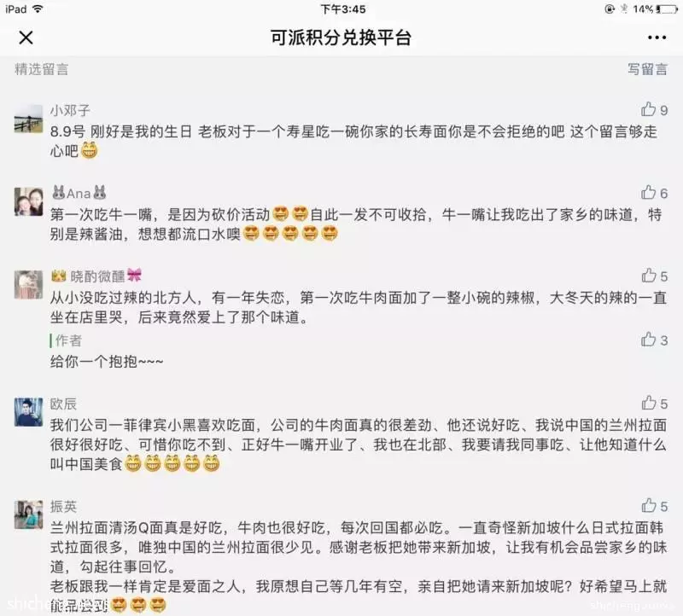Tap the 作者 reply label
This screenshot has height=616, width=683.
tap(68, 340)
